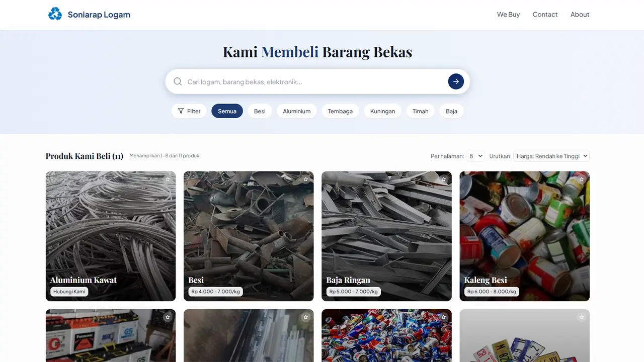Select the Semua category filter

pyautogui.click(x=227, y=111)
